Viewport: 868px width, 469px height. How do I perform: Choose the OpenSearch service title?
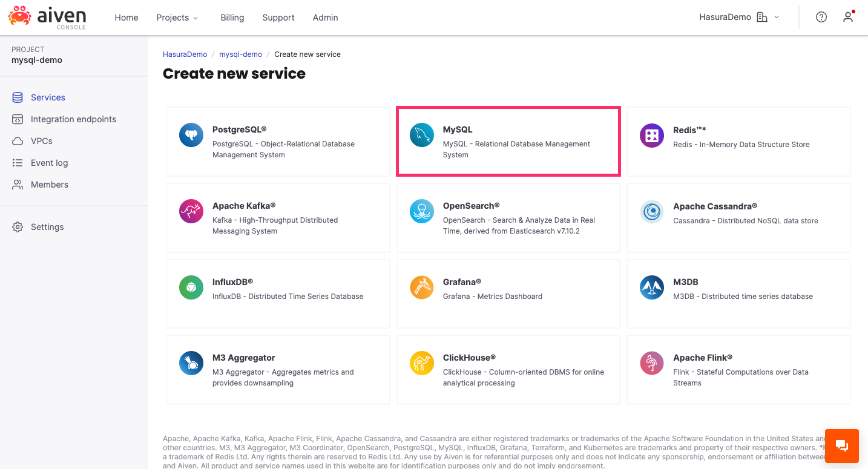coord(472,206)
